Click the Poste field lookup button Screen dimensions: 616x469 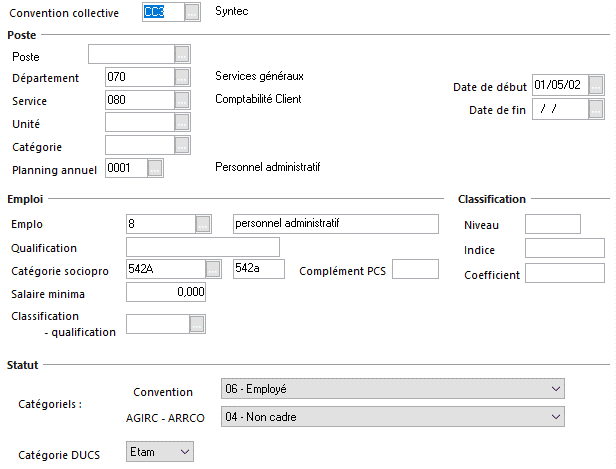click(x=181, y=55)
